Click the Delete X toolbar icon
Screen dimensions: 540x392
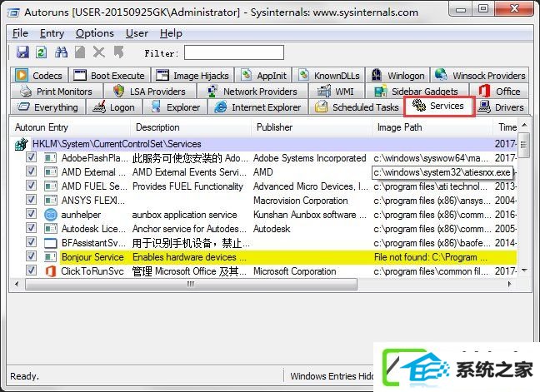coord(99,52)
